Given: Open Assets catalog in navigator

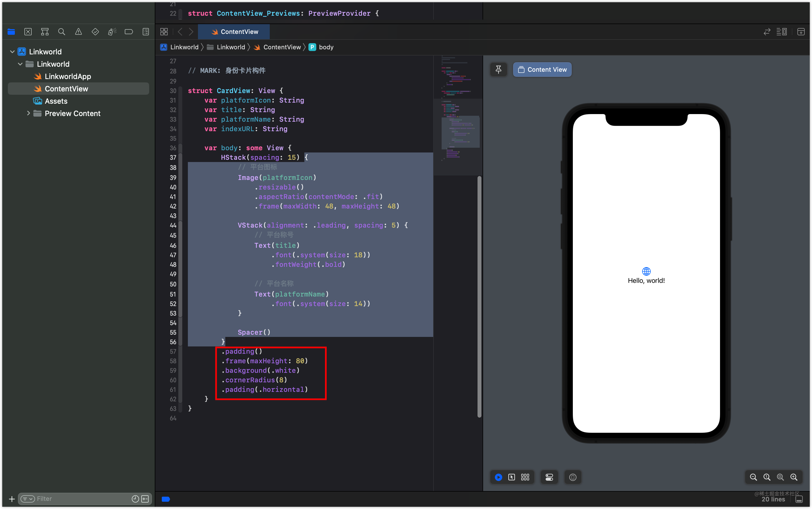Looking at the screenshot, I should 56,101.
